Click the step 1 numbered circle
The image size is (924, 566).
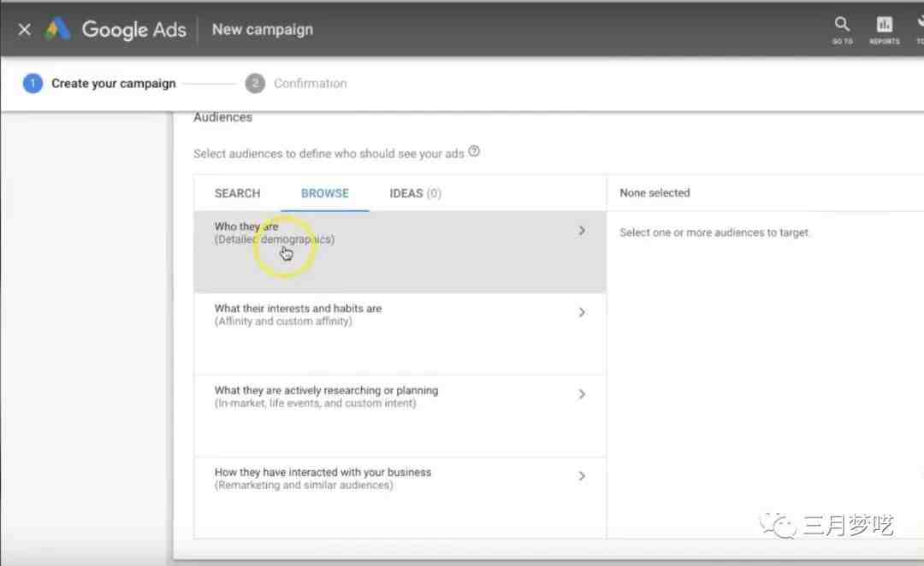pos(33,83)
